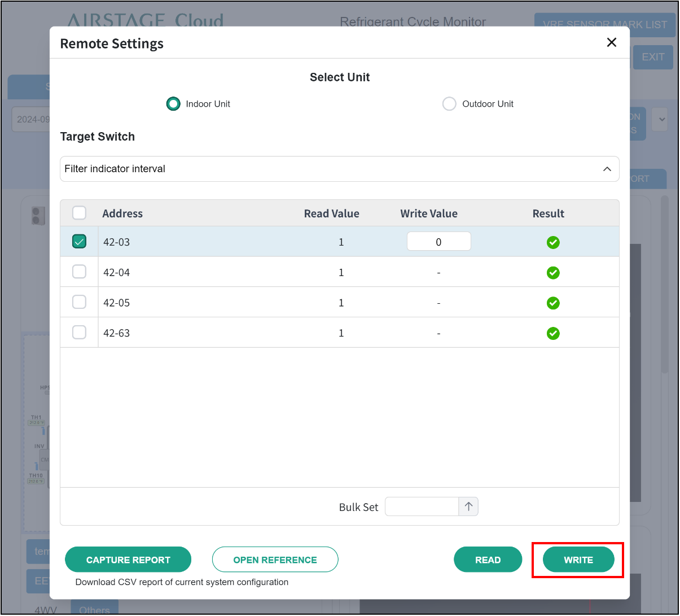Screen dimensions: 680x616
Task: Collapse Target Switch dropdown chevron
Action: point(607,169)
